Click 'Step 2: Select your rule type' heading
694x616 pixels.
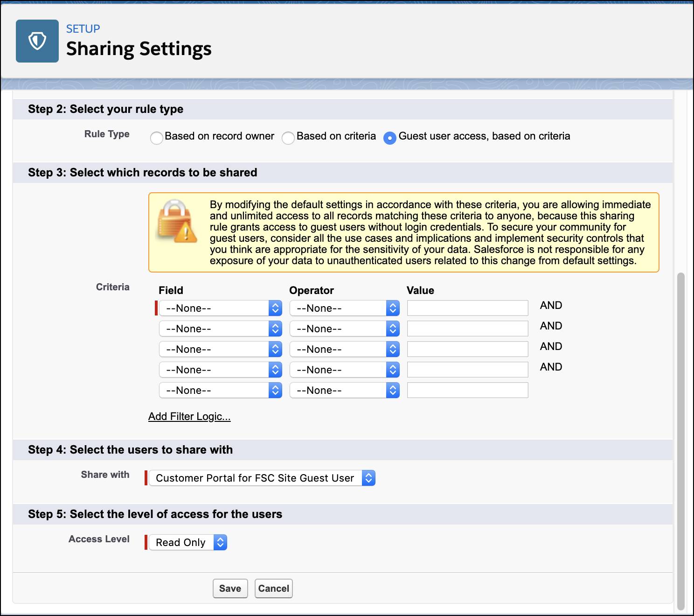[106, 109]
